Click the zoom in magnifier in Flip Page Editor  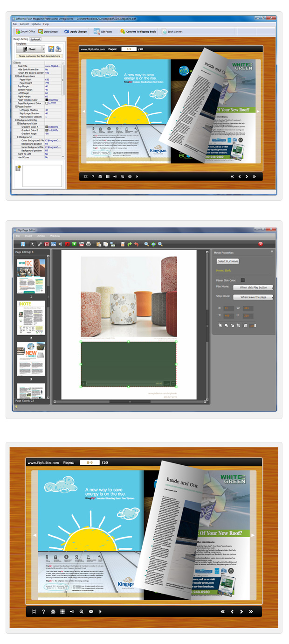pos(160,244)
